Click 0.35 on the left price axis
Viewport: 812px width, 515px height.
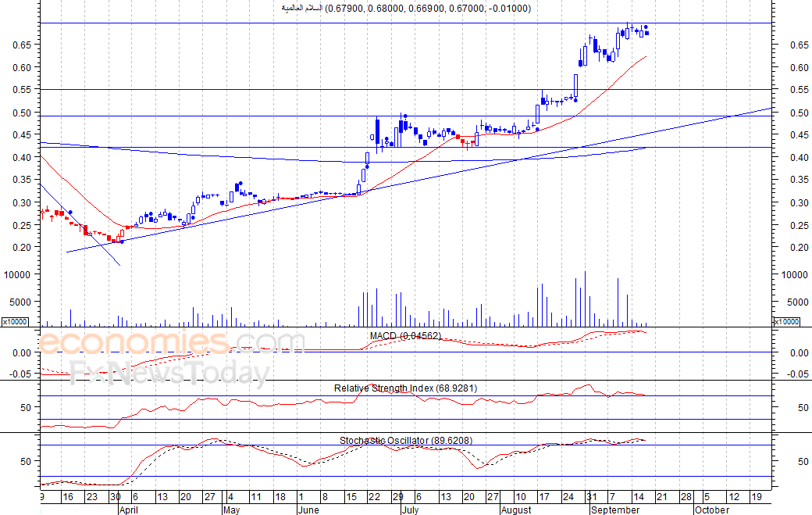(23, 180)
